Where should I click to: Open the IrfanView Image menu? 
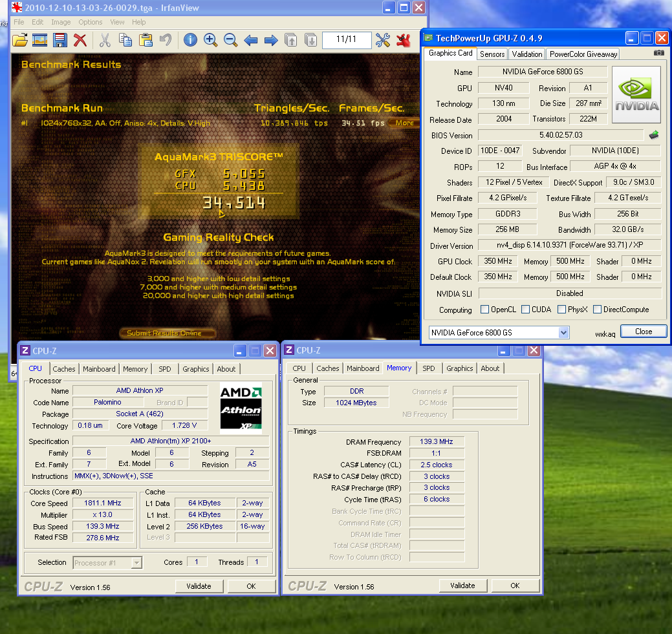click(61, 22)
